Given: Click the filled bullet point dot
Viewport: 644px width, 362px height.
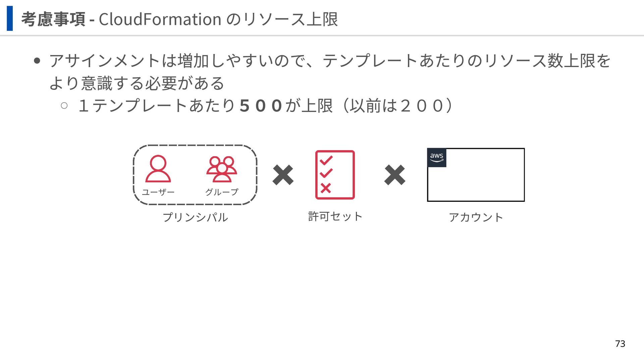Looking at the screenshot, I should pos(37,61).
